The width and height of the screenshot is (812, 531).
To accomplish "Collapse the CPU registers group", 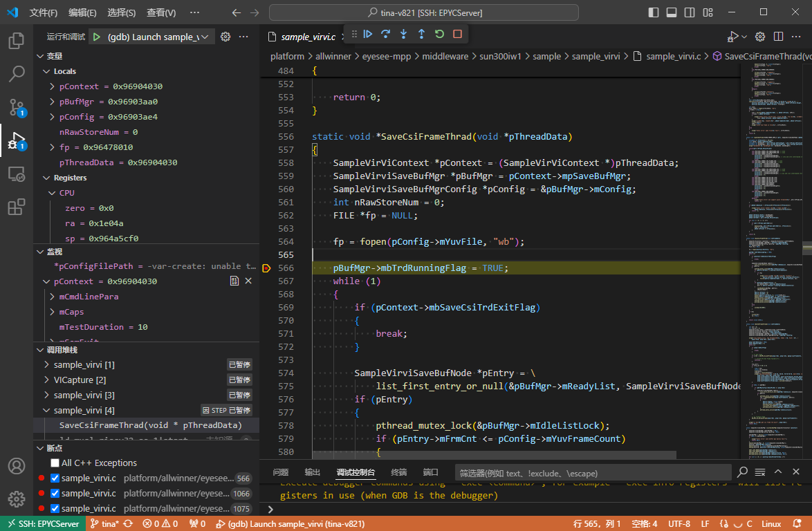I will tap(53, 193).
